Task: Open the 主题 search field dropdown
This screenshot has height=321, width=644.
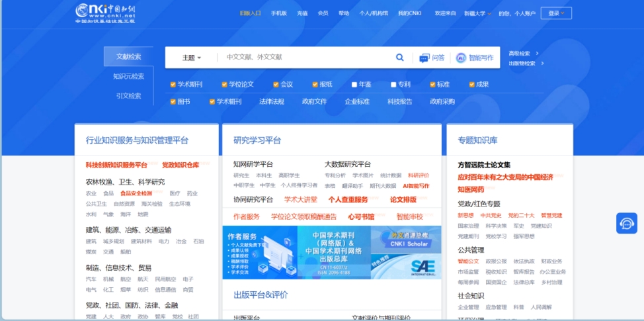Action: pos(191,58)
